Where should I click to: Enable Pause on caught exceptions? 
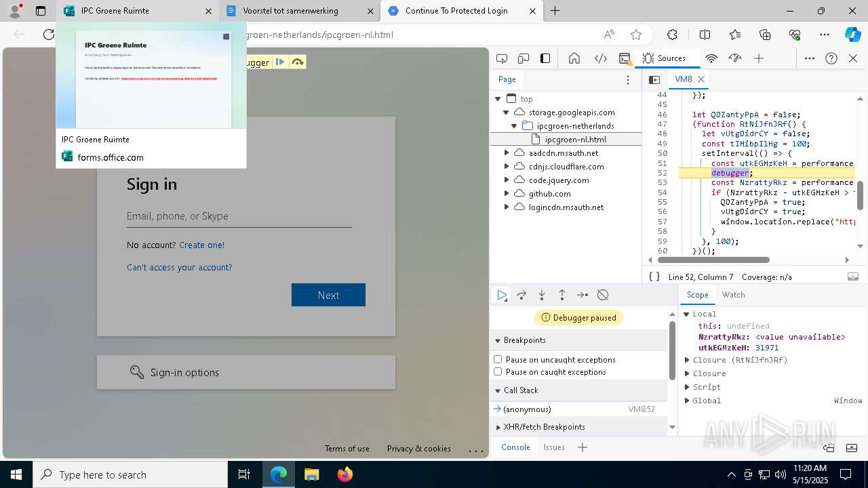click(x=498, y=371)
